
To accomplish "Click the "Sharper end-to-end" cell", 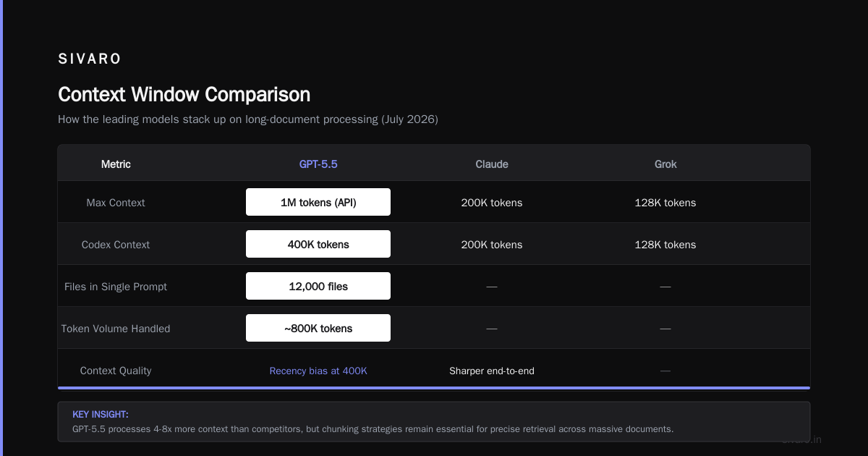I will 492,371.
